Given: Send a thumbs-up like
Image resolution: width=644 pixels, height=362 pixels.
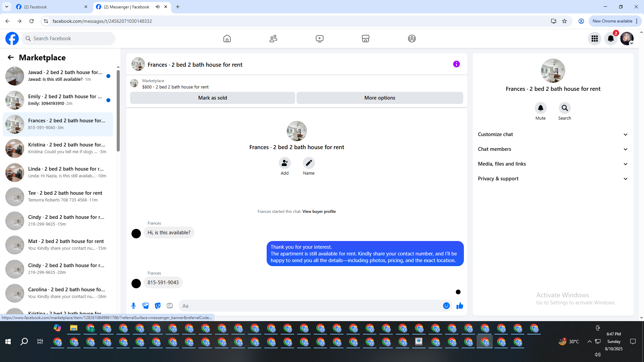Looking at the screenshot, I should [460, 306].
